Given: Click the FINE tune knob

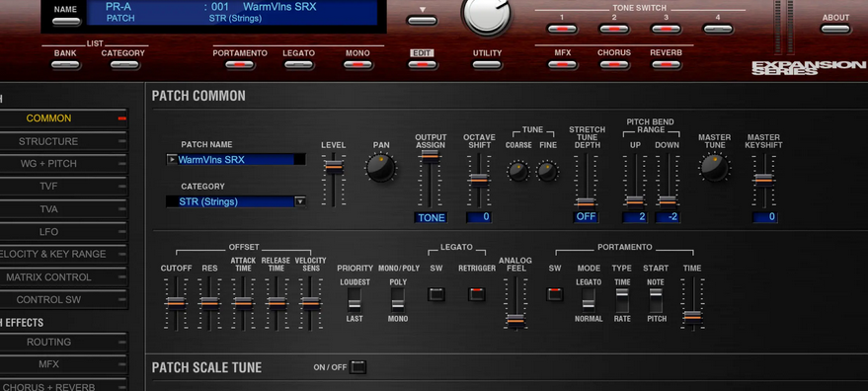Looking at the screenshot, I should [547, 171].
